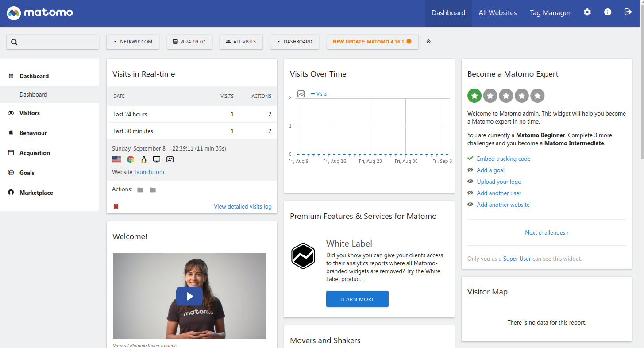Open the Dashboard widget dropdown
Image resolution: width=644 pixels, height=348 pixels.
pyautogui.click(x=294, y=42)
